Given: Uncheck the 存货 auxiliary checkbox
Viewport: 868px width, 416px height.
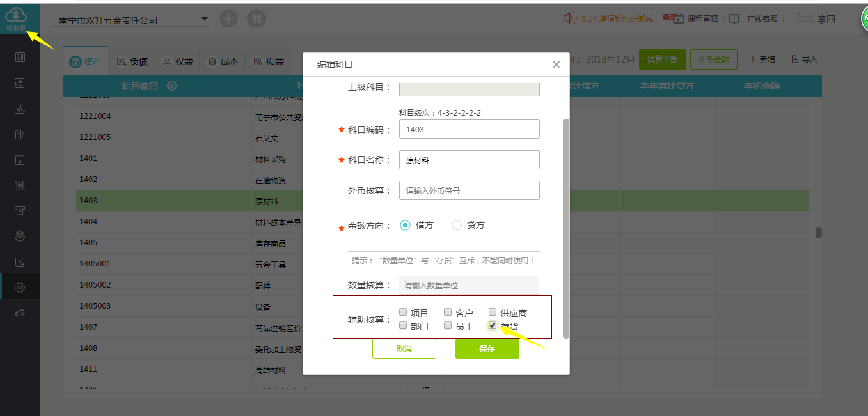Looking at the screenshot, I should coord(493,325).
